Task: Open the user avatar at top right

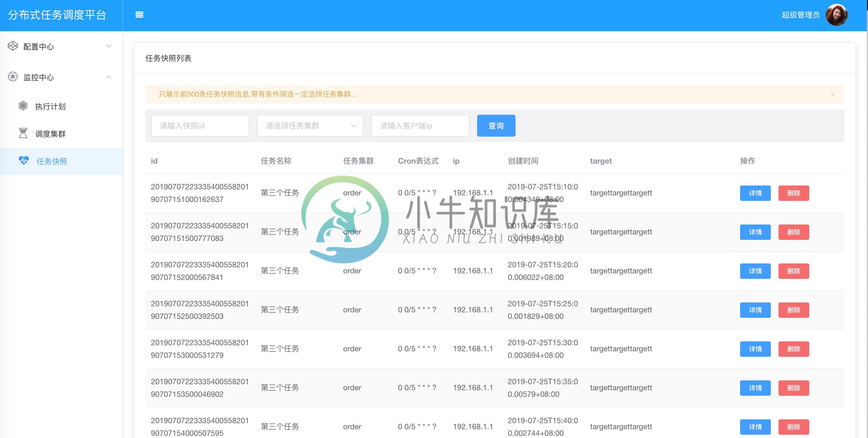Action: 836,15
